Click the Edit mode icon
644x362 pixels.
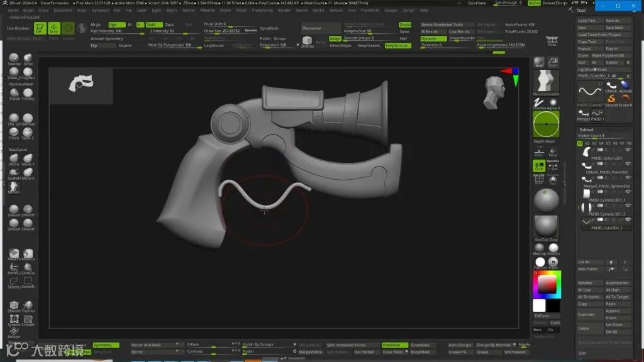pyautogui.click(x=40, y=28)
